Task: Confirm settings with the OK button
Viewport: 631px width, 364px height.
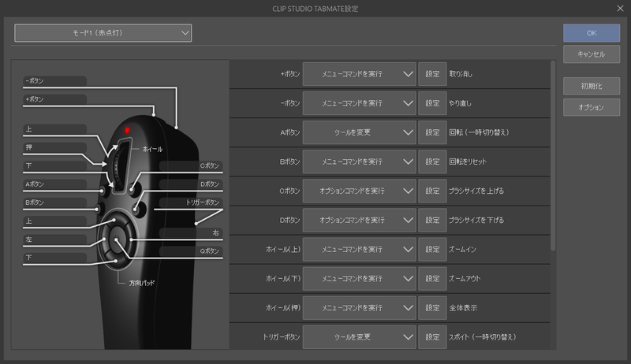Action: [x=591, y=33]
